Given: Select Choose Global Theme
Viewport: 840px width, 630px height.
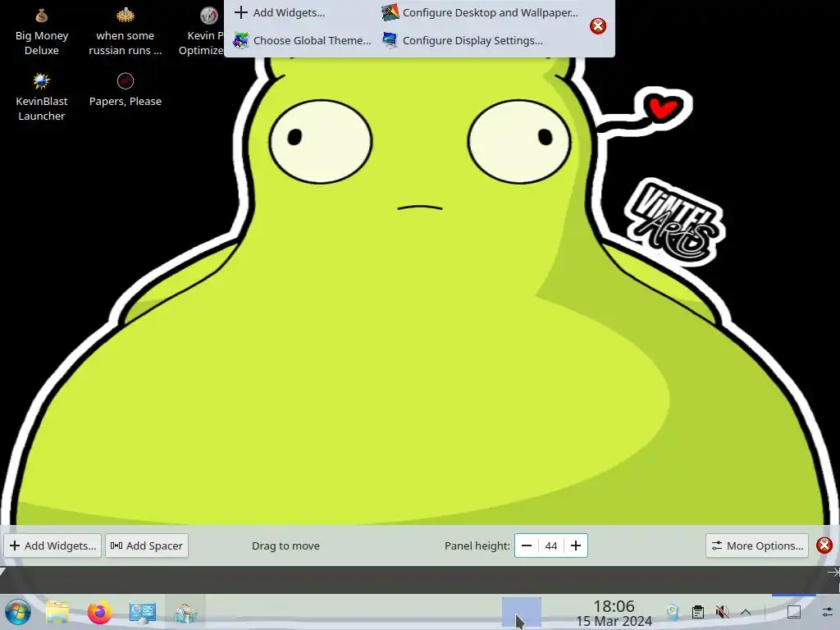Looking at the screenshot, I should [302, 40].
